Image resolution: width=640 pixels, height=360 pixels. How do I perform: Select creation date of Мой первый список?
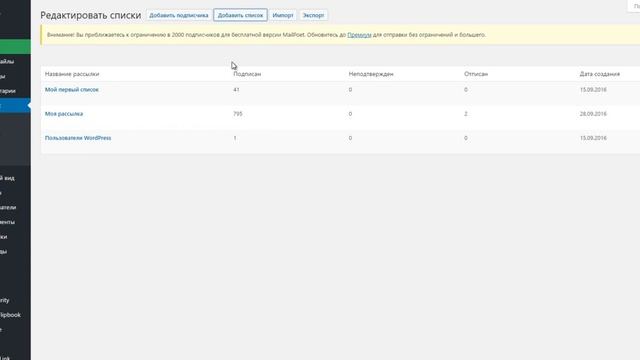(593, 89)
